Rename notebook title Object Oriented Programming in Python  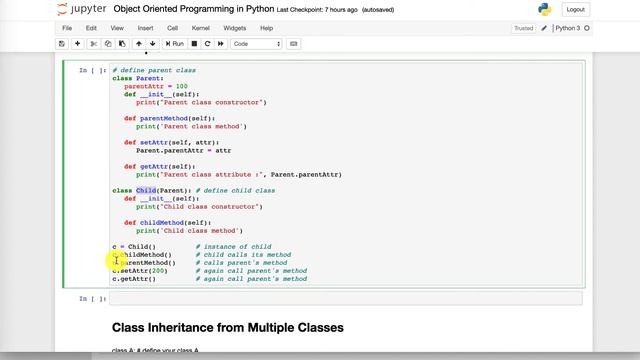tap(194, 9)
